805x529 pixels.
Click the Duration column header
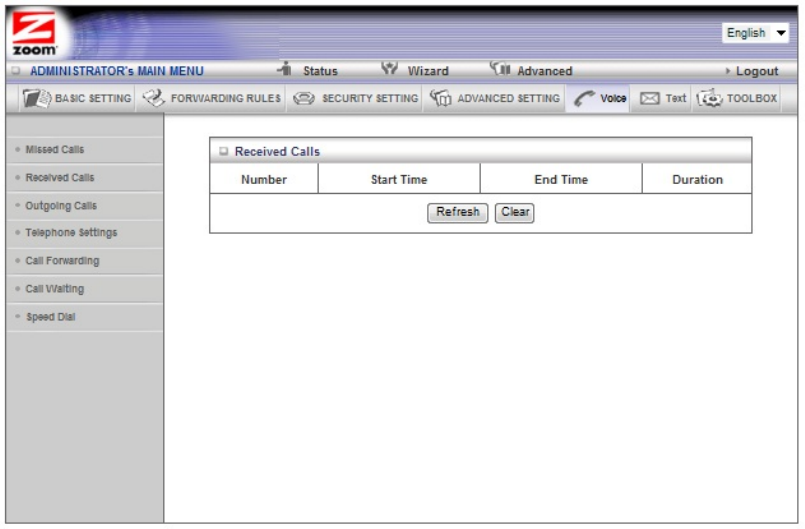(697, 179)
